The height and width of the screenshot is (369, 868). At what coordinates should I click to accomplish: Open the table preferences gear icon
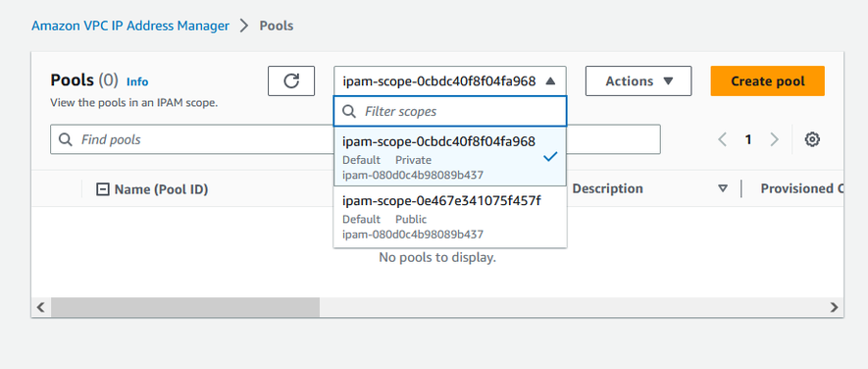(x=812, y=139)
